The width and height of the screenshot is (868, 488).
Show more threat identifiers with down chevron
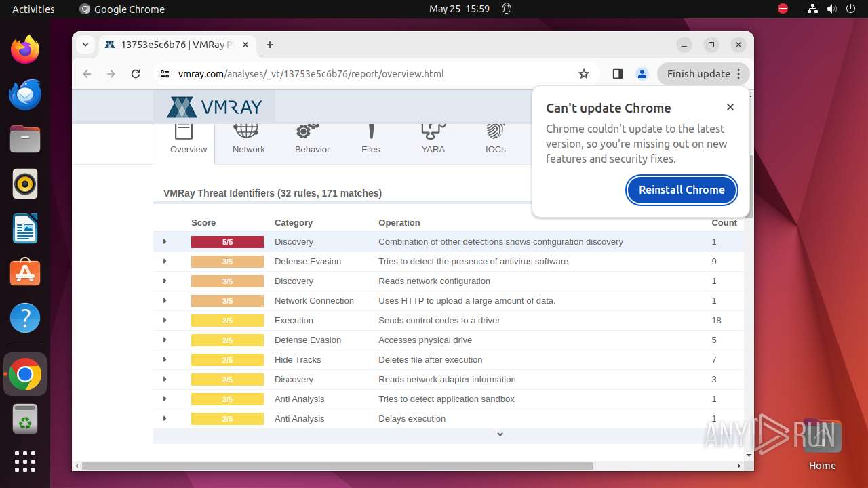[500, 434]
